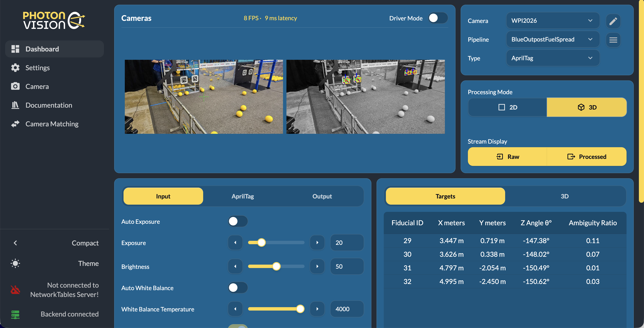The width and height of the screenshot is (644, 328).
Task: Switch to the Output tab
Action: (x=322, y=196)
